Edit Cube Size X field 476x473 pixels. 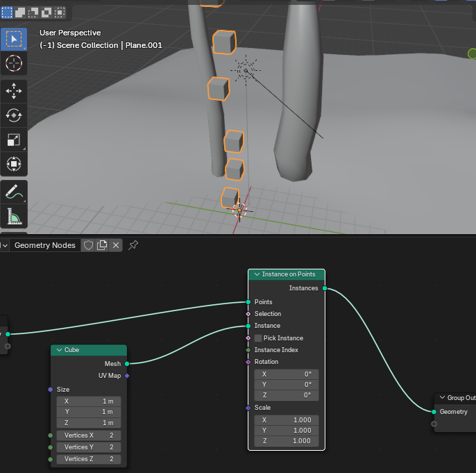click(89, 401)
